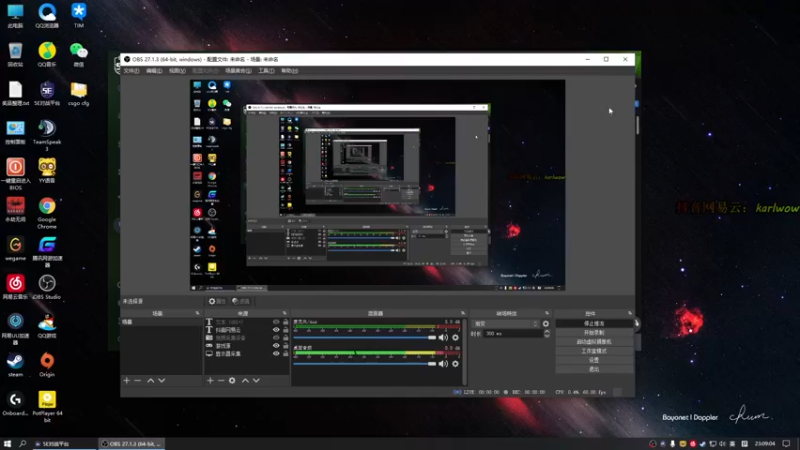800x450 pixels.
Task: Open Origin desktop icon
Action: click(47, 364)
